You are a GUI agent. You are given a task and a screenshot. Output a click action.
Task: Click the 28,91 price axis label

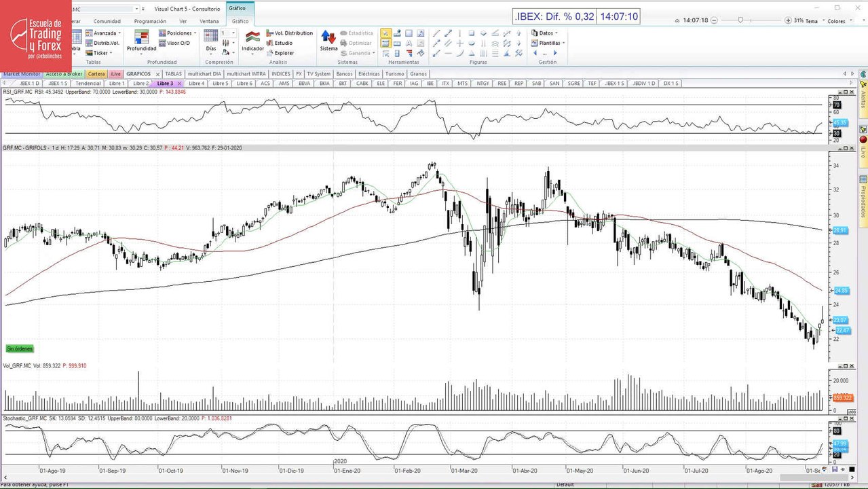pyautogui.click(x=840, y=230)
